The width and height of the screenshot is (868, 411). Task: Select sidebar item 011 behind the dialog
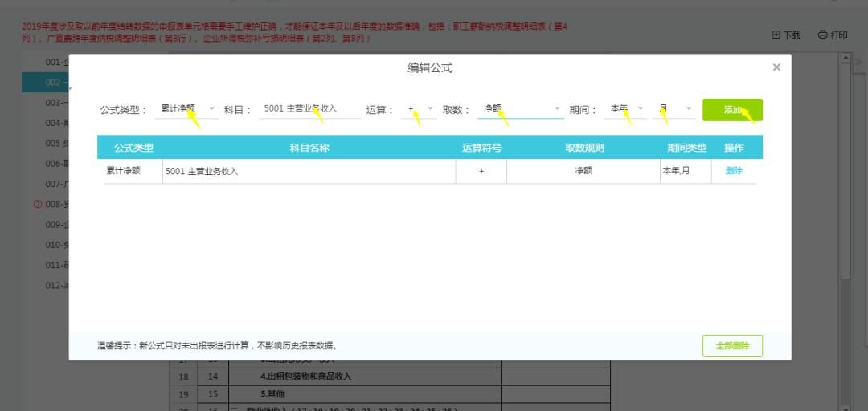coord(46,265)
